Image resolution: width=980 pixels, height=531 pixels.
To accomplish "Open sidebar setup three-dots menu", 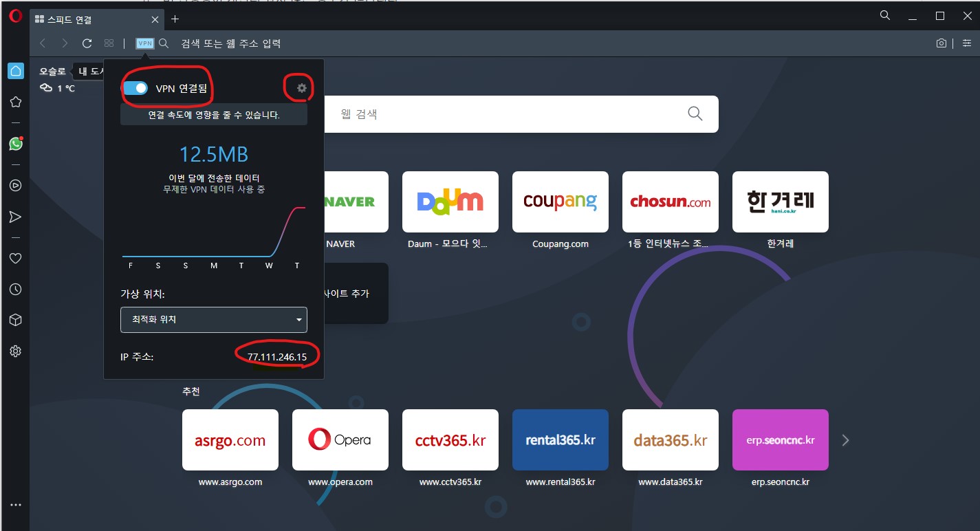I will point(15,505).
